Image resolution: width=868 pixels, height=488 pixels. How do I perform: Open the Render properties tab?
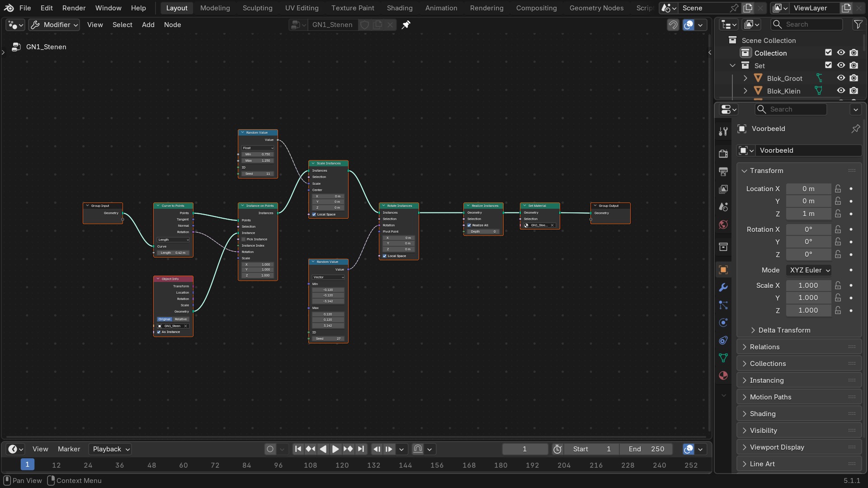723,154
